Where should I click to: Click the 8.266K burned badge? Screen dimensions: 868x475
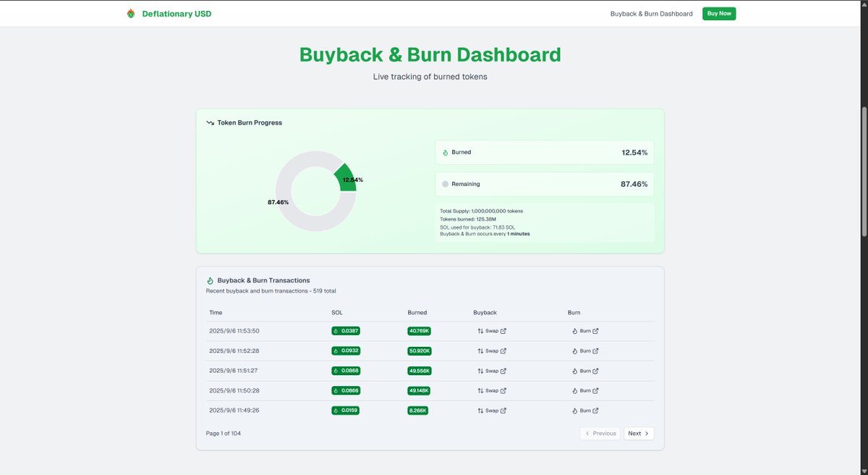coord(418,411)
